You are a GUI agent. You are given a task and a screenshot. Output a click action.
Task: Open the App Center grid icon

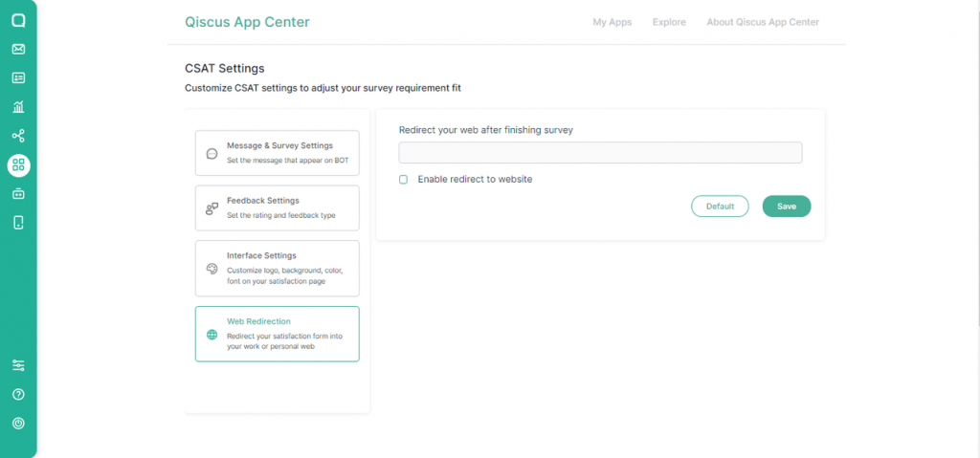18,165
